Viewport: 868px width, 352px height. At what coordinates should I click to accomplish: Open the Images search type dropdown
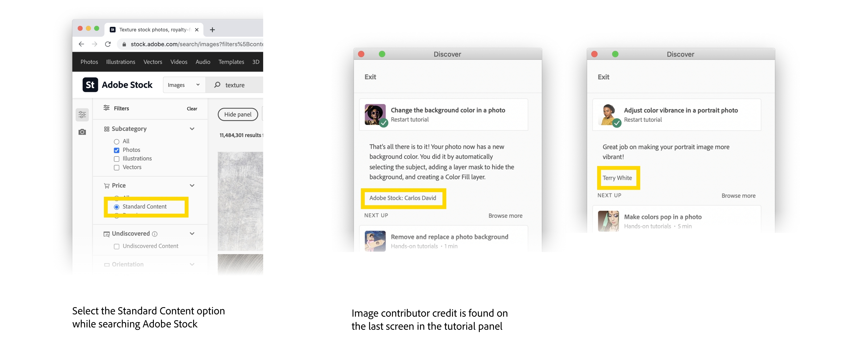(184, 85)
